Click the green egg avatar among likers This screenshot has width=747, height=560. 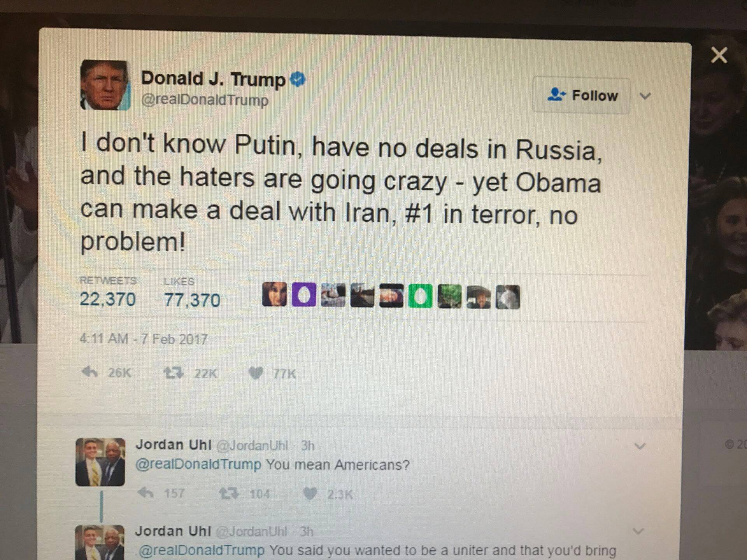coord(420,296)
